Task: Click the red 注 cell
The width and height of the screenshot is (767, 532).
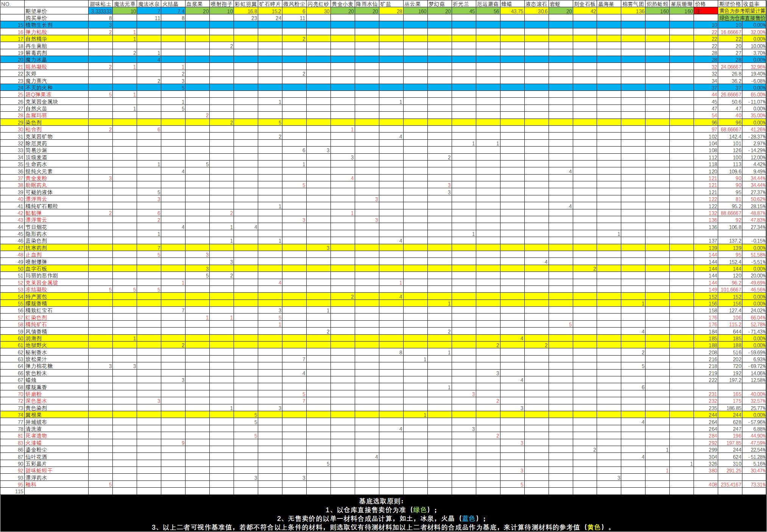Action: [x=706, y=11]
